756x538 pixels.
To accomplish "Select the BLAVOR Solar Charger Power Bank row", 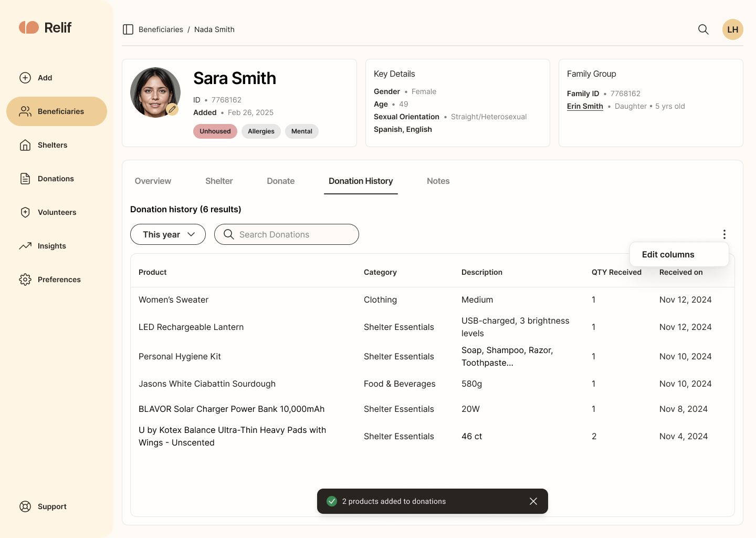I will [433, 409].
